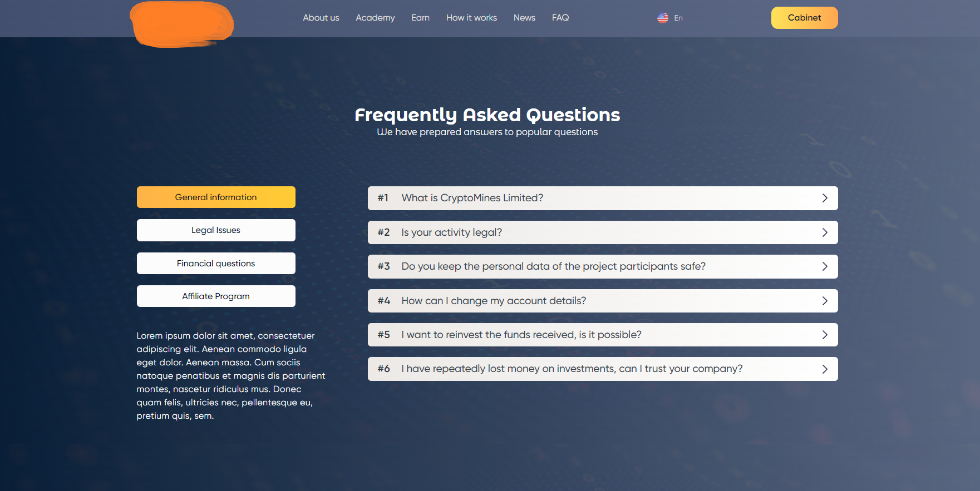Select the General information category tab

(216, 197)
